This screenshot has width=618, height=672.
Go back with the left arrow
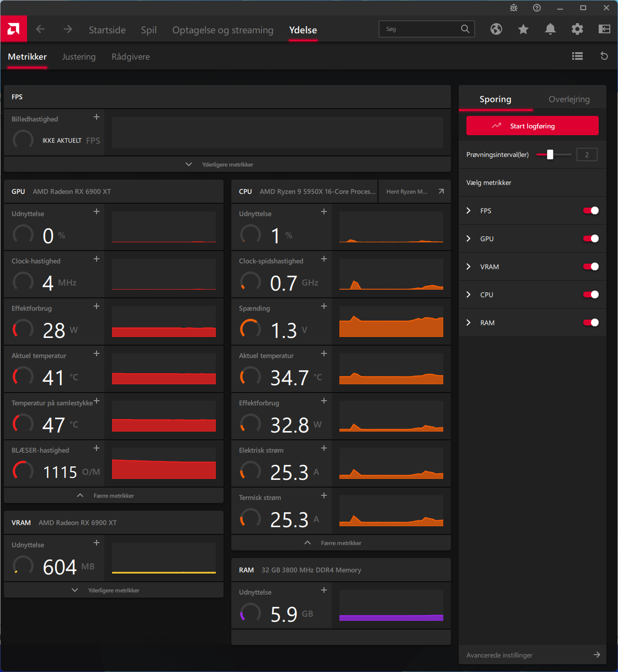[x=41, y=29]
